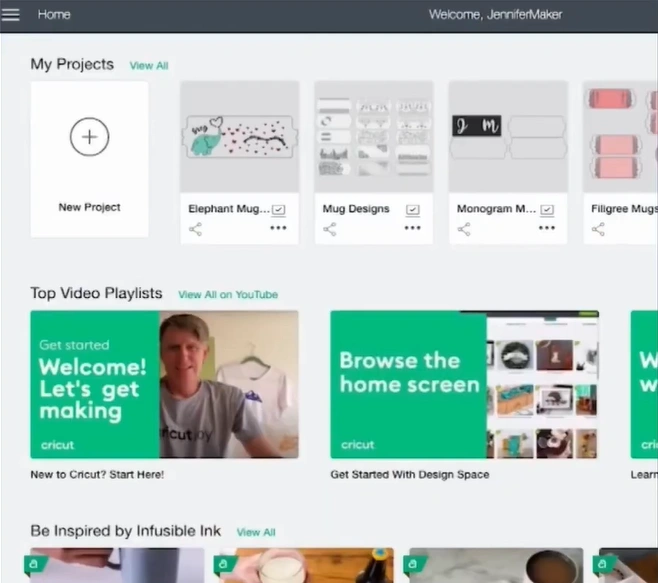658x583 pixels.
Task: View All under My Projects
Action: coord(149,66)
